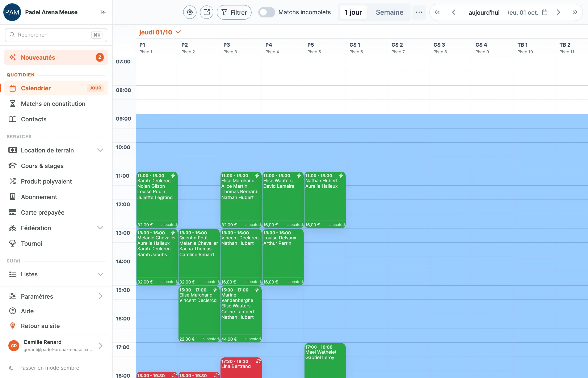The height and width of the screenshot is (378, 588).
Task: Open Produit polyvalent section
Action: (x=56, y=181)
